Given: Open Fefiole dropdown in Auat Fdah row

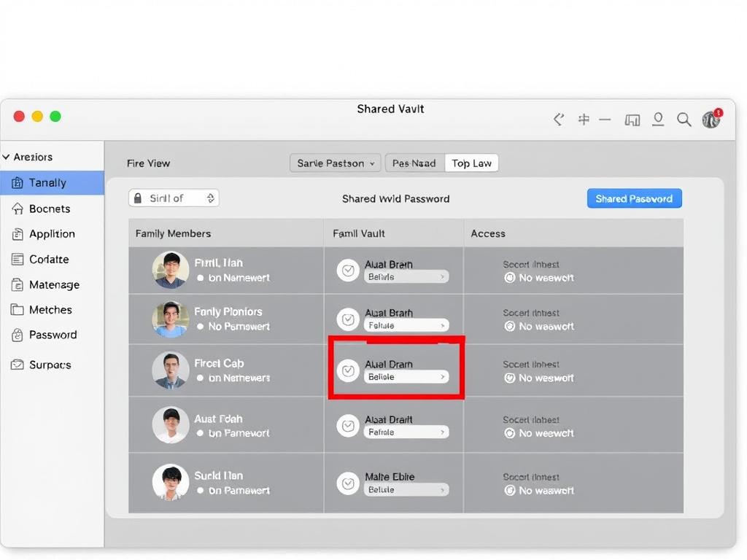Looking at the screenshot, I should coord(406,432).
